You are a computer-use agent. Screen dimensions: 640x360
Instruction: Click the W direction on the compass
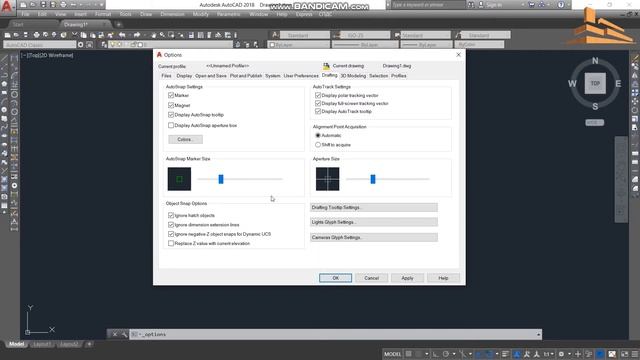(572, 84)
